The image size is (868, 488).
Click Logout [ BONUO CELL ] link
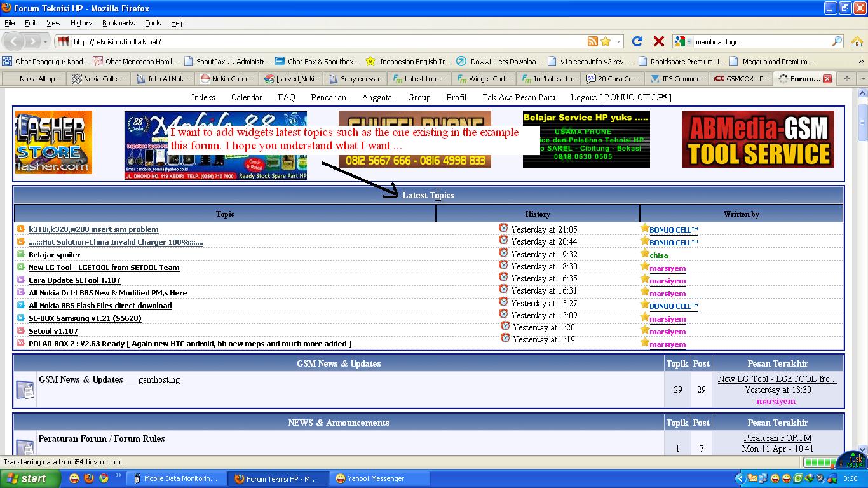click(x=621, y=97)
